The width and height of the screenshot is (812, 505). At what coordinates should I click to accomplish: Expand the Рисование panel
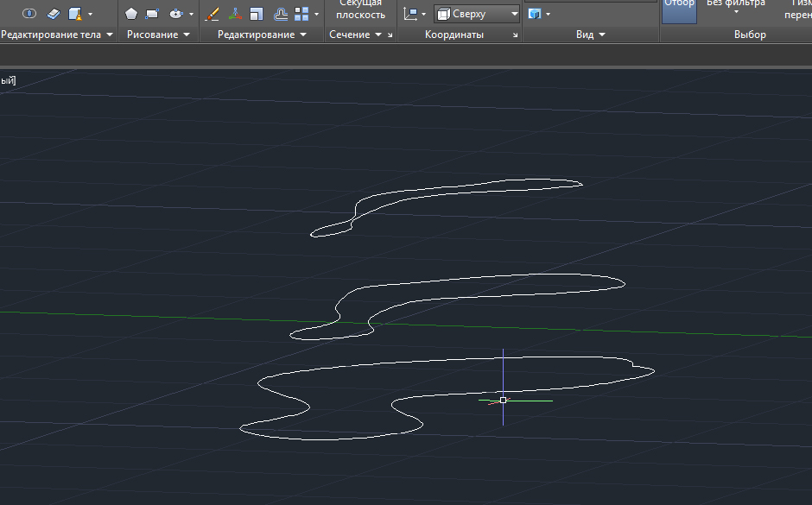(158, 35)
